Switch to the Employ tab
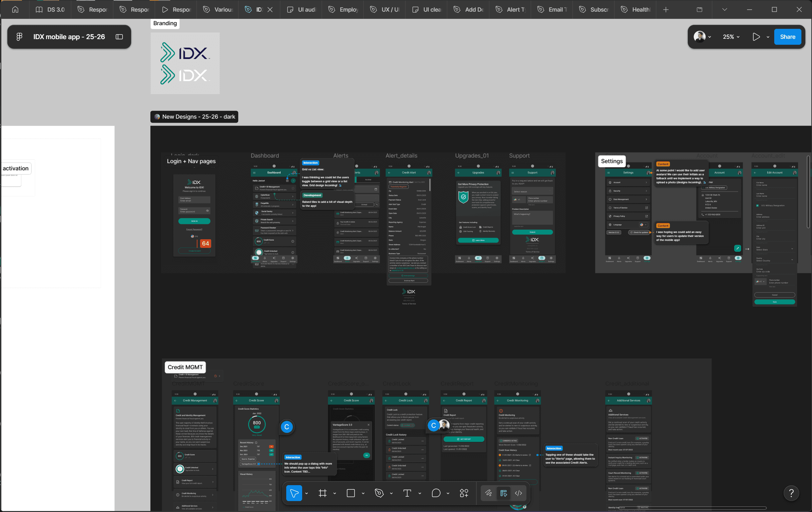The height and width of the screenshot is (512, 812). 343,9
